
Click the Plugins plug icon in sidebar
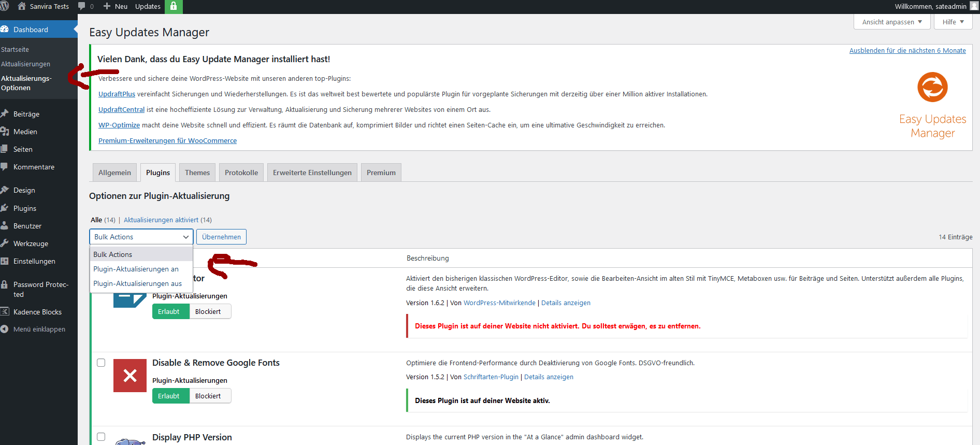(x=5, y=208)
